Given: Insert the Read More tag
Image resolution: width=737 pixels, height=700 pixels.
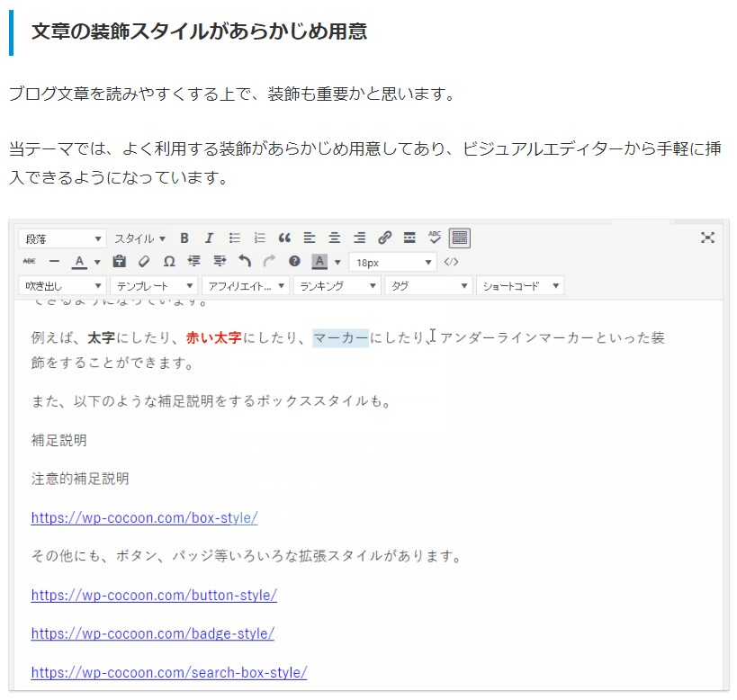Looking at the screenshot, I should tap(409, 238).
